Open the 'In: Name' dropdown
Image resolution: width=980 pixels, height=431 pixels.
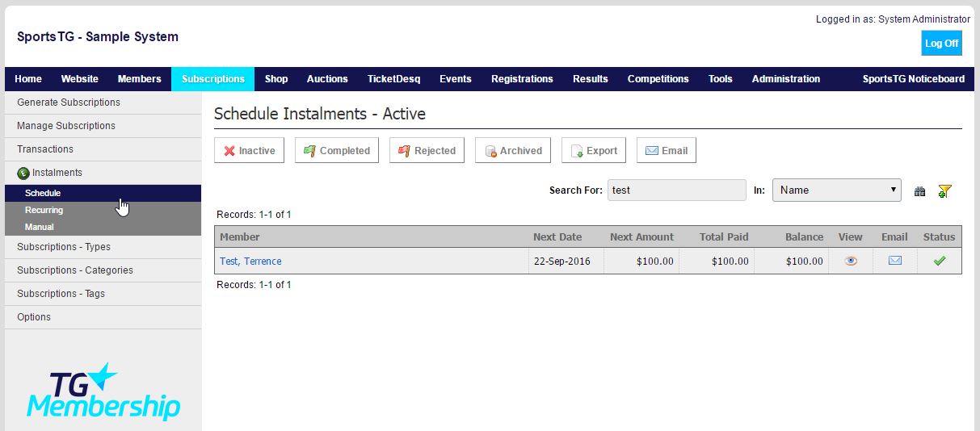click(x=837, y=190)
